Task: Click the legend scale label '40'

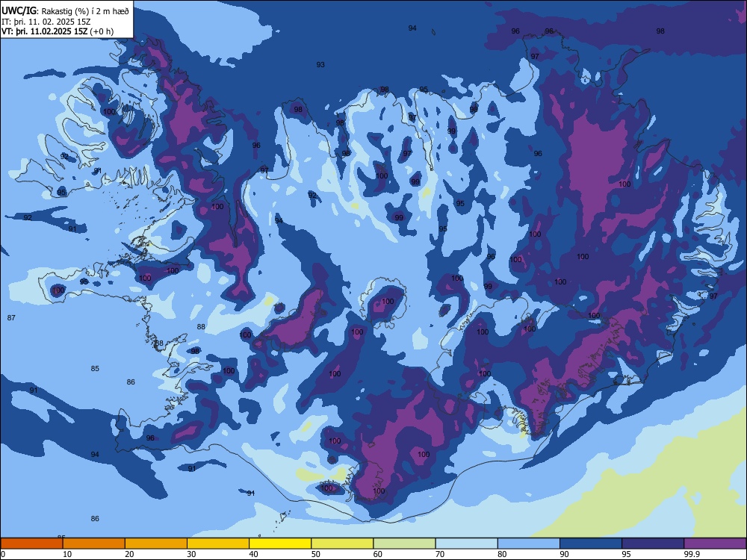Action: [253, 554]
